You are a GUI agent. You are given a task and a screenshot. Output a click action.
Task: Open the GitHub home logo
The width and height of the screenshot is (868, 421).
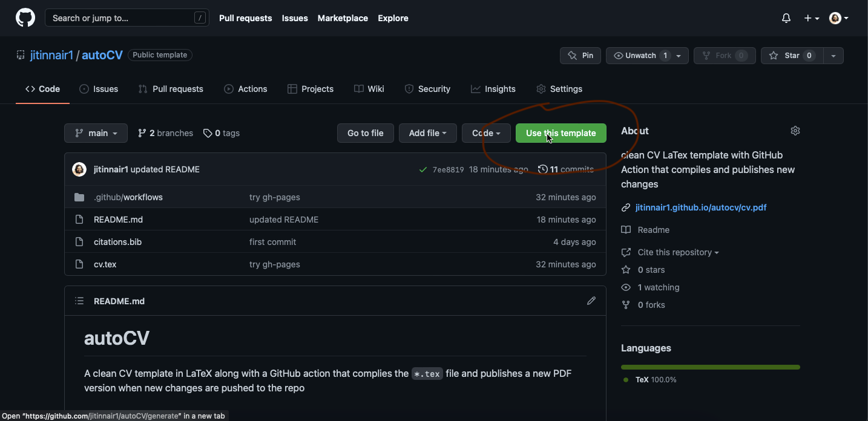click(x=25, y=18)
